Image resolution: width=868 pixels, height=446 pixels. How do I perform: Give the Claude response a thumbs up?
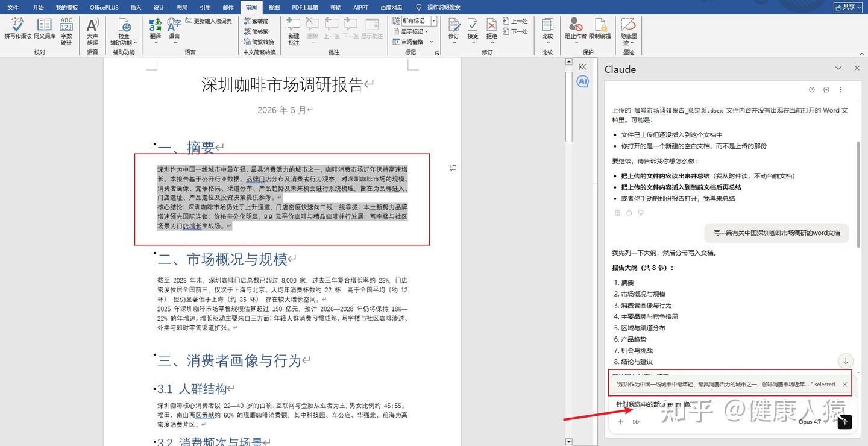[x=629, y=212]
